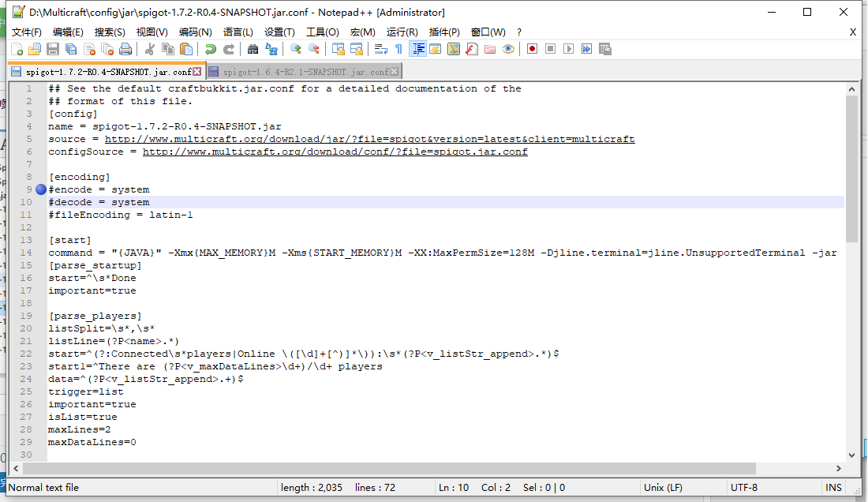Copy selection toolbar icon
Screen dimensions: 868x502
pyautogui.click(x=168, y=49)
